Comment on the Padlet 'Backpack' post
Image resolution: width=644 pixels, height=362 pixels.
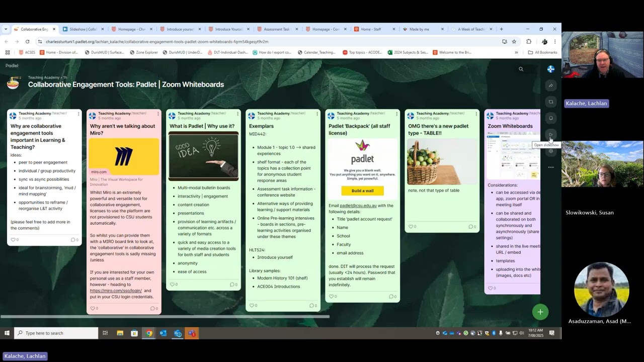point(392,297)
